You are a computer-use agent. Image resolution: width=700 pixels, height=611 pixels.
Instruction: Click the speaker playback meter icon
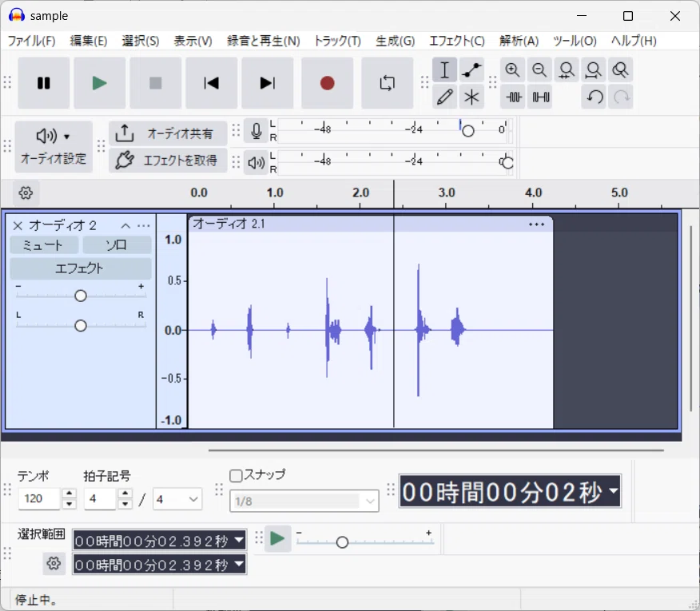(257, 163)
